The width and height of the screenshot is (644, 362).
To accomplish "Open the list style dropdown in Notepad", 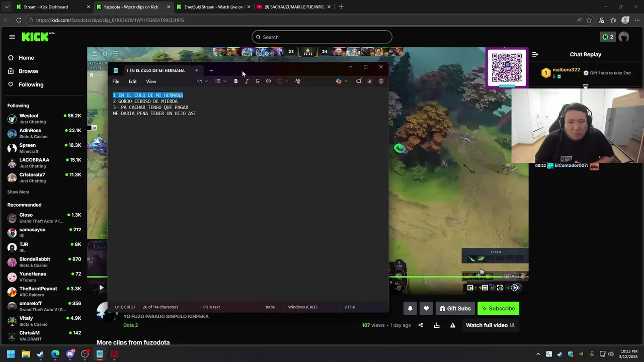I will [x=220, y=81].
